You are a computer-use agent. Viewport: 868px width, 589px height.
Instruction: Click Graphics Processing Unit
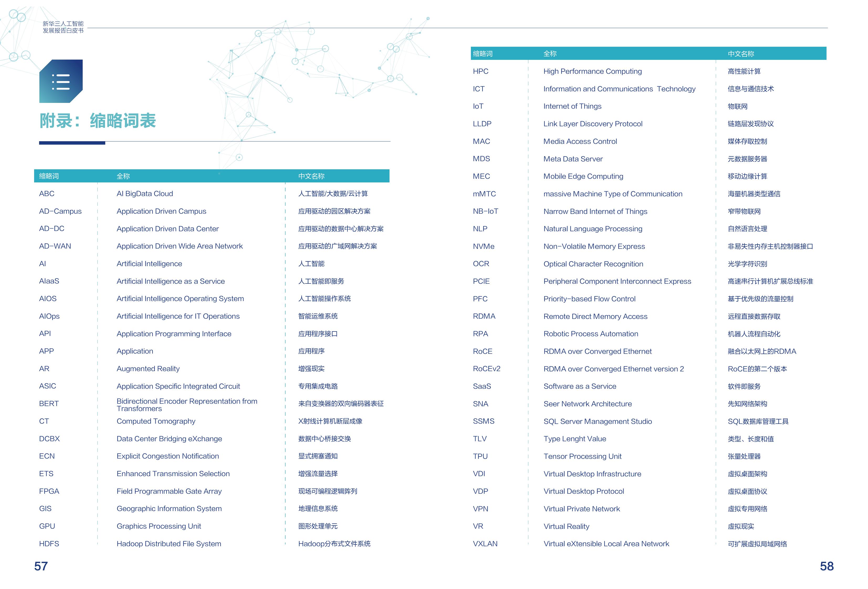click(x=159, y=526)
